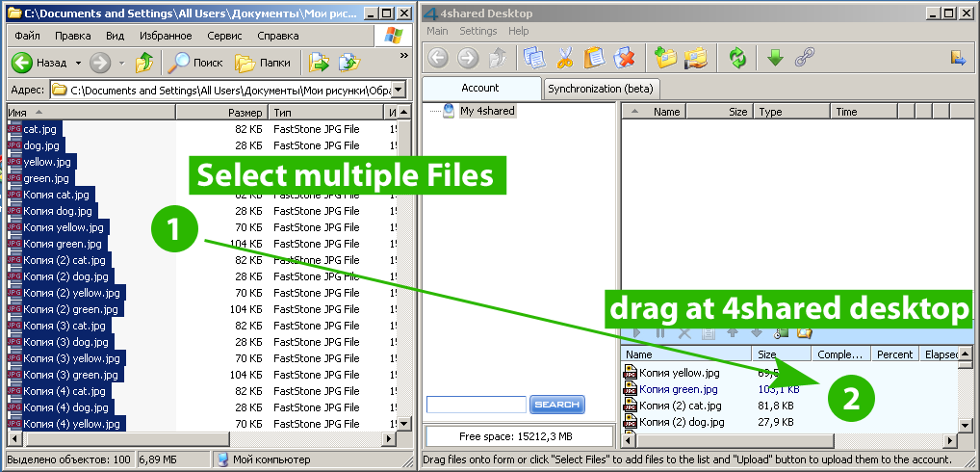980x472 pixels.
Task: Click the Назад back button in Explorer
Action: coord(40,63)
